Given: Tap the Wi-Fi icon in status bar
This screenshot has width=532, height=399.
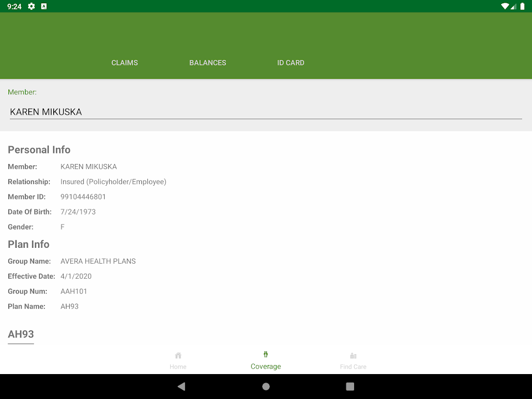Looking at the screenshot, I should 504,6.
